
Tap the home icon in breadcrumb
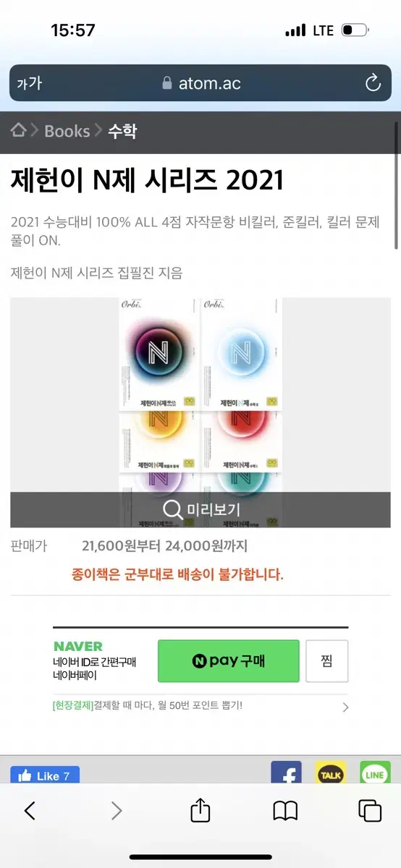point(19,130)
